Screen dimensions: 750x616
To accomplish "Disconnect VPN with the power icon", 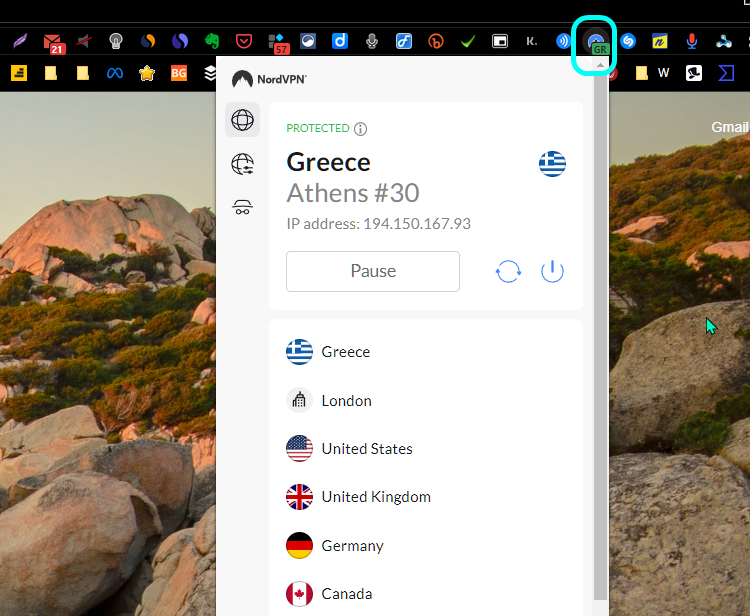I will (552, 271).
